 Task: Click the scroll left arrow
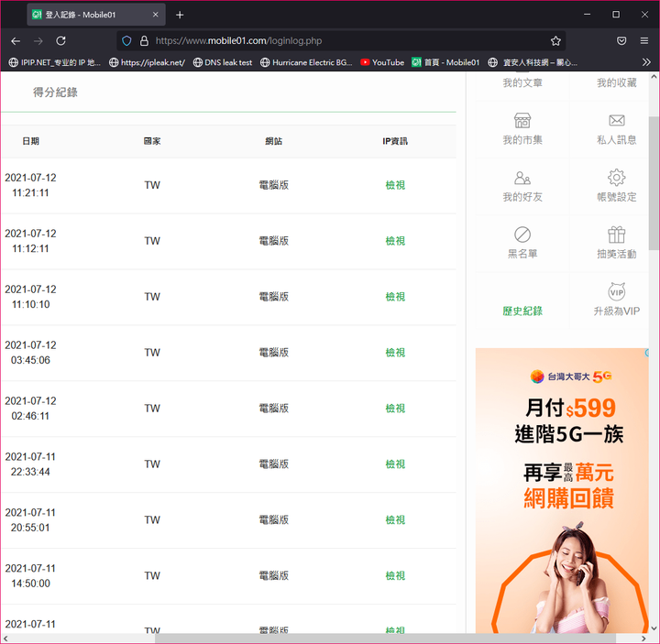click(x=5, y=639)
